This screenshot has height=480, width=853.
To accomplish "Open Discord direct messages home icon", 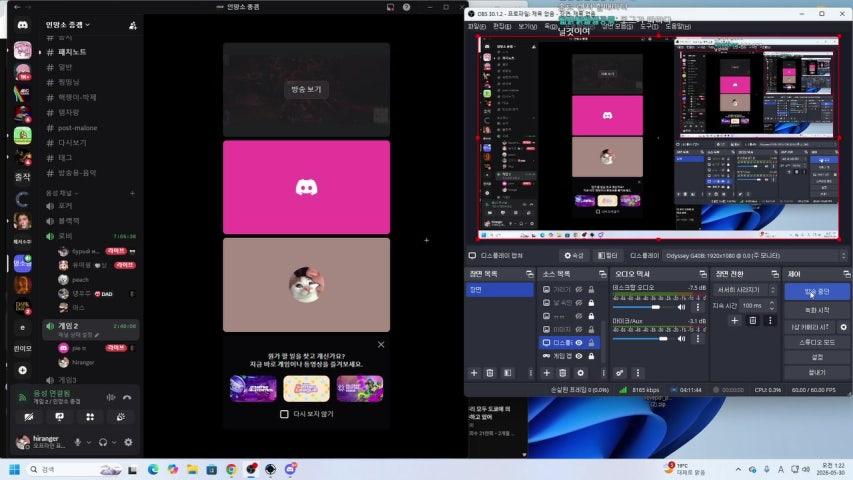I will pyautogui.click(x=22, y=25).
